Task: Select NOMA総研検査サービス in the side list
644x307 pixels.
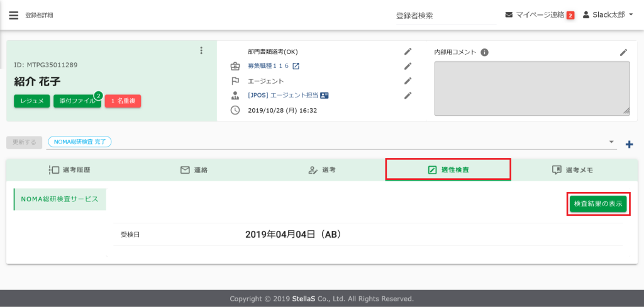Action: (60, 199)
